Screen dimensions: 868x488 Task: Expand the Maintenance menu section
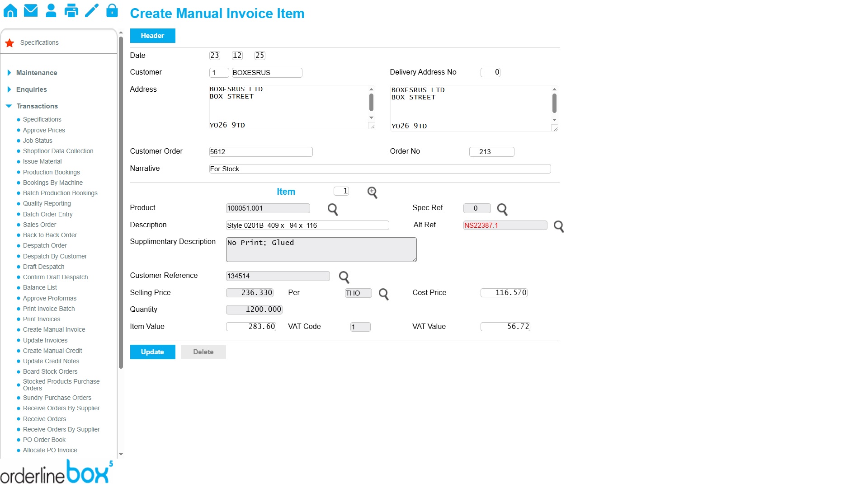[36, 73]
